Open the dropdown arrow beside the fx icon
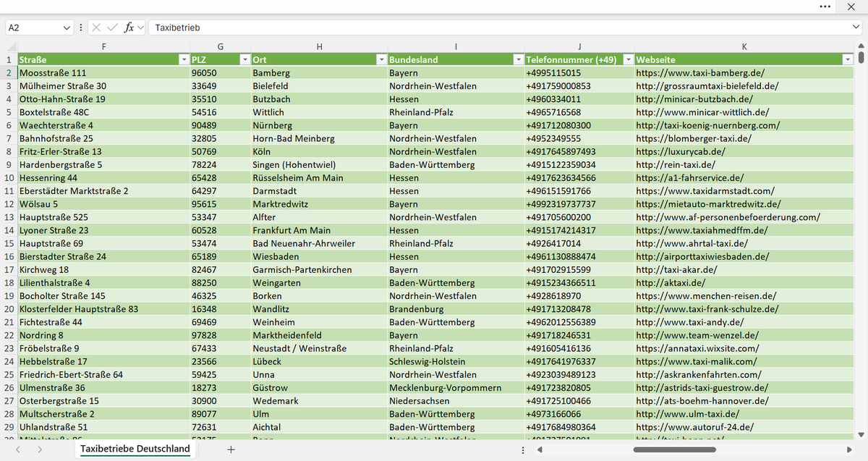868x461 pixels. pos(140,28)
